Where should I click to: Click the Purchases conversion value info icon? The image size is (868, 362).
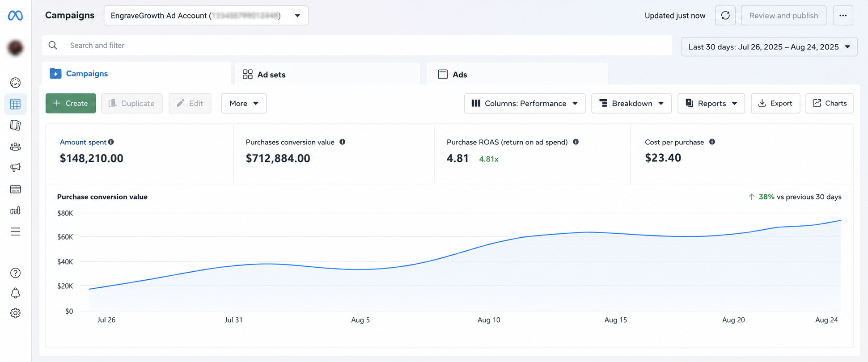[x=342, y=142]
